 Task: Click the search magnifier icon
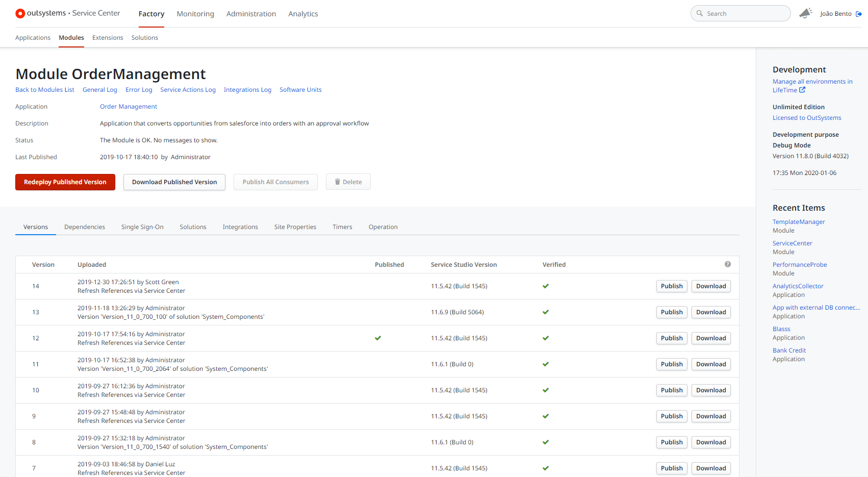[700, 13]
